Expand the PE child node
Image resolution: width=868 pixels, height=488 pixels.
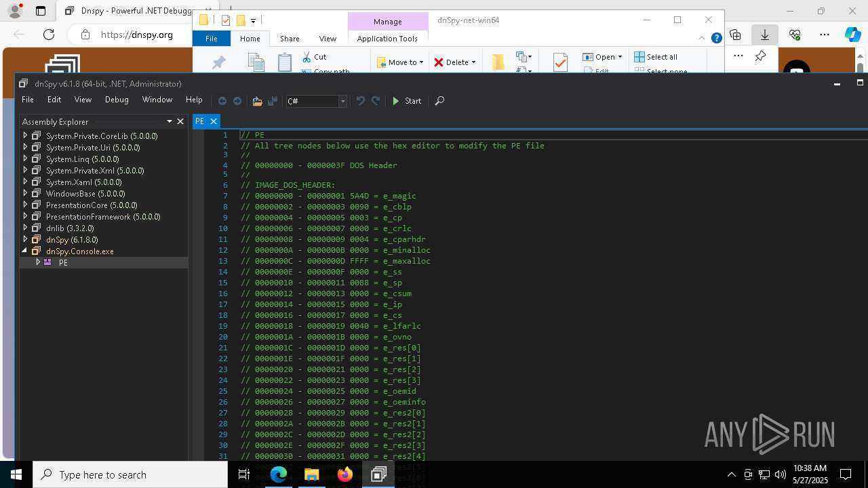tap(38, 262)
